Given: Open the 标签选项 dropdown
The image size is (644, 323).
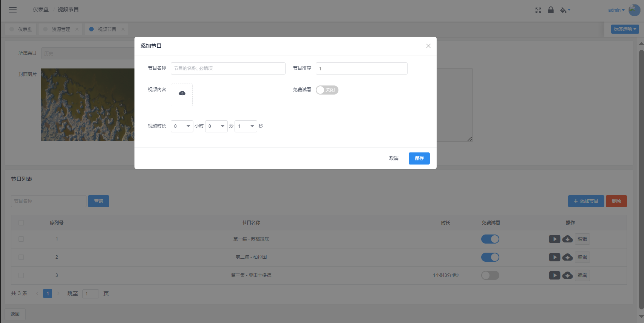Looking at the screenshot, I should point(625,29).
